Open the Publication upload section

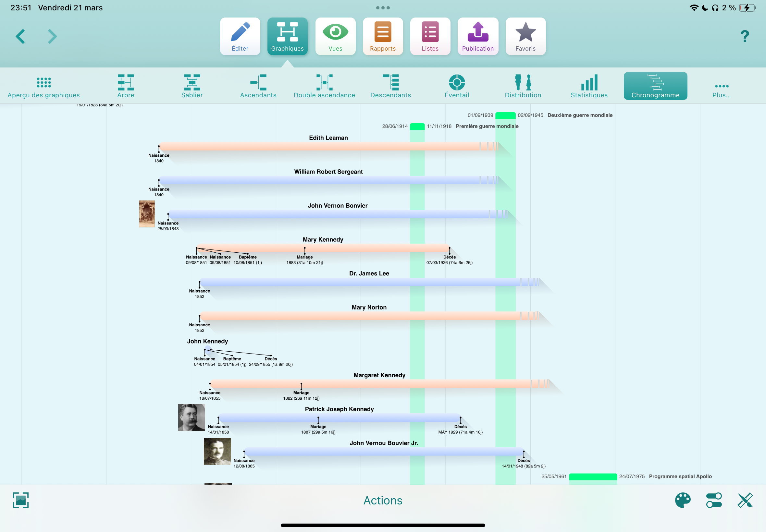(x=477, y=36)
